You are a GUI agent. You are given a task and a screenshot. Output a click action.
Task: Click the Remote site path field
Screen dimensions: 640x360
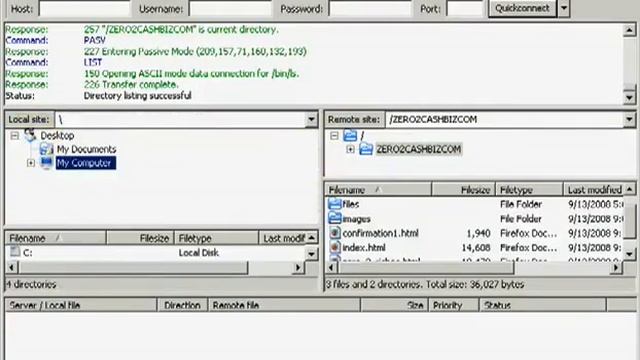(504, 120)
